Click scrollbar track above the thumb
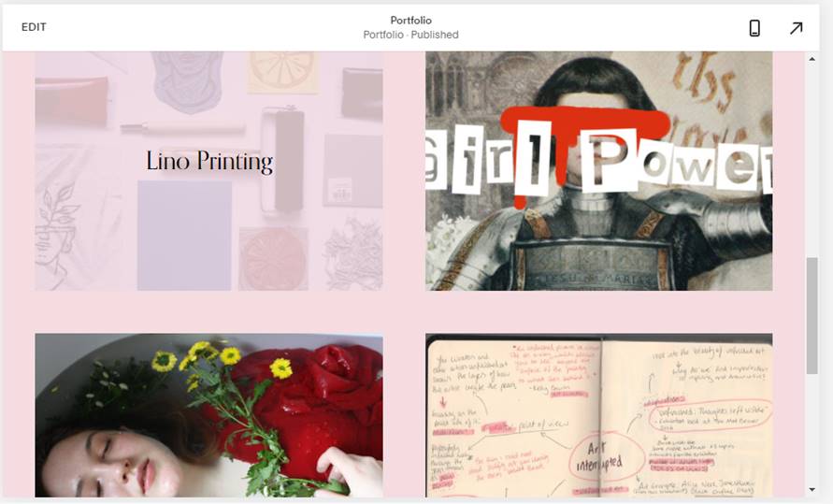 tap(811, 159)
